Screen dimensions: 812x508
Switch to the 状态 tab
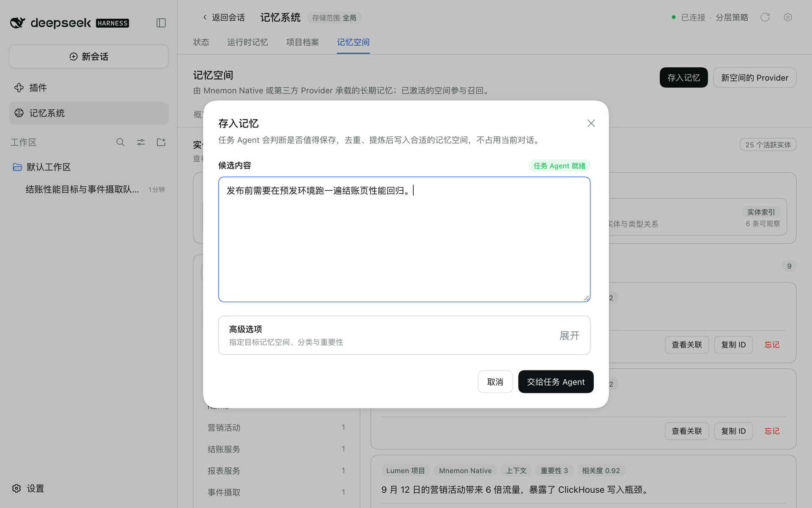(x=201, y=42)
